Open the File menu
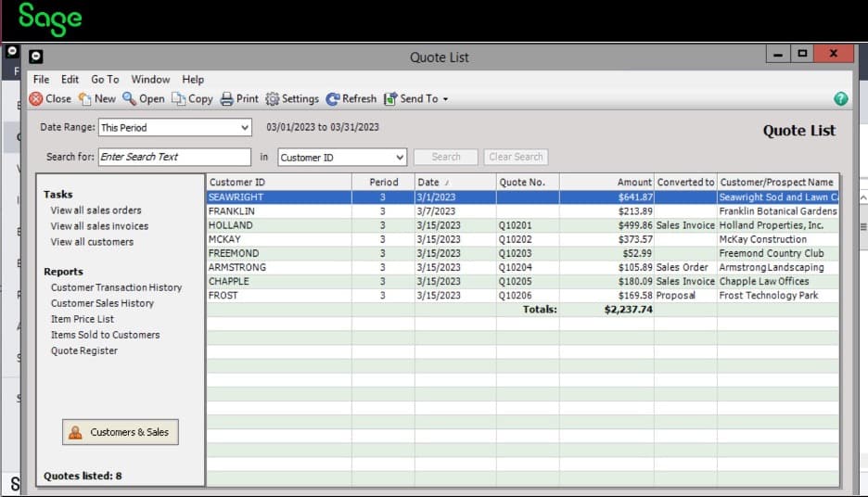 coord(41,79)
